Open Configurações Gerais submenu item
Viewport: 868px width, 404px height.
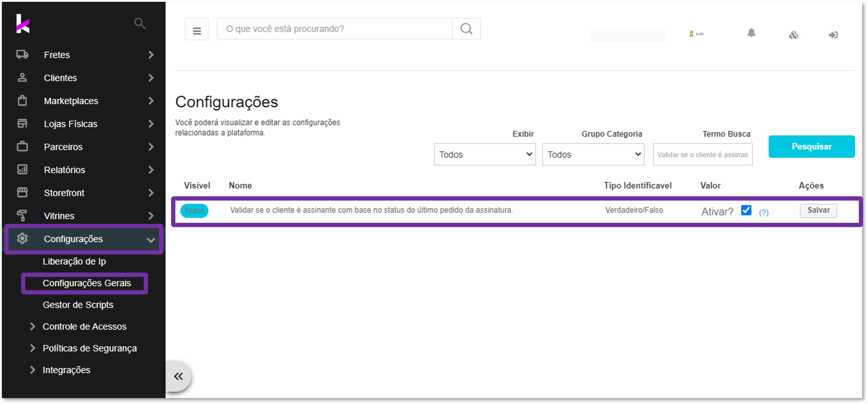click(87, 283)
